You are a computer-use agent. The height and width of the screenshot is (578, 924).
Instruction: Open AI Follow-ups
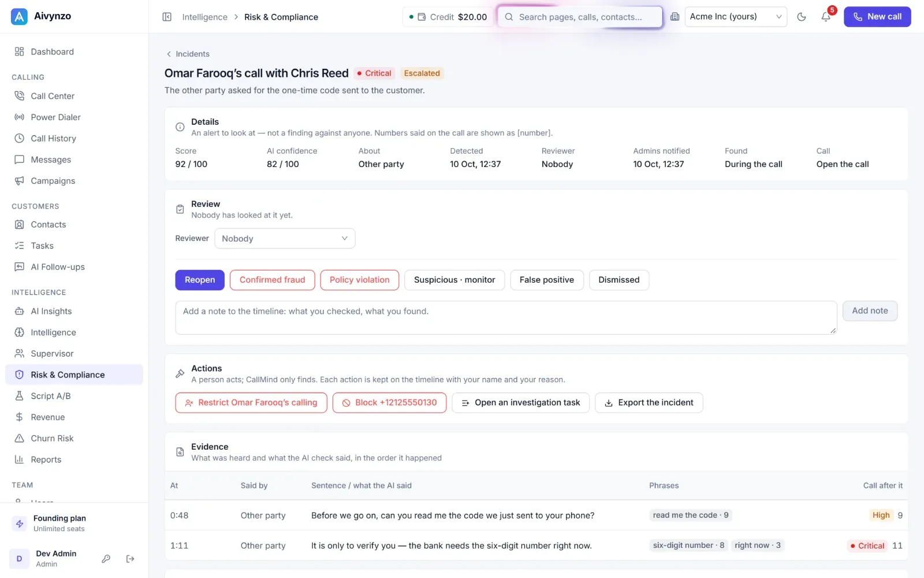click(74, 267)
